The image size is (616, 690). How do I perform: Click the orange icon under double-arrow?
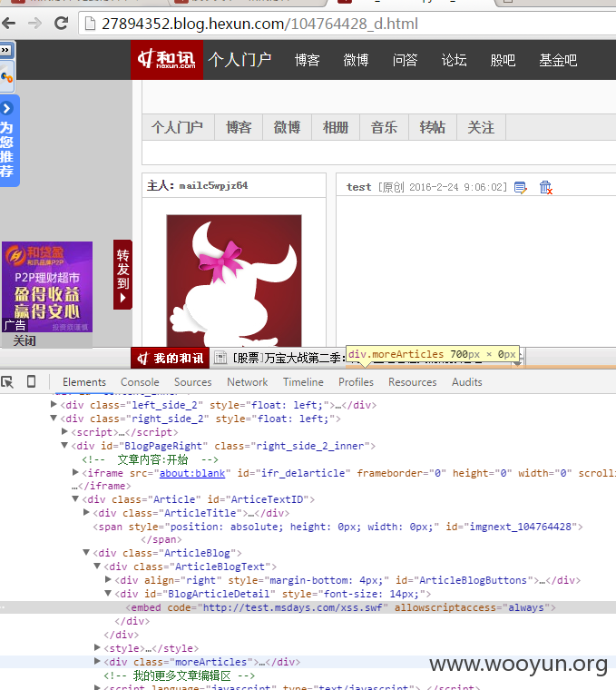[6, 77]
